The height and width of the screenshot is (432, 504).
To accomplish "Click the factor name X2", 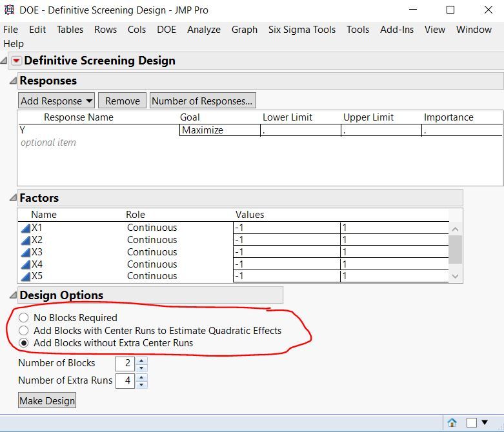I will [x=37, y=240].
